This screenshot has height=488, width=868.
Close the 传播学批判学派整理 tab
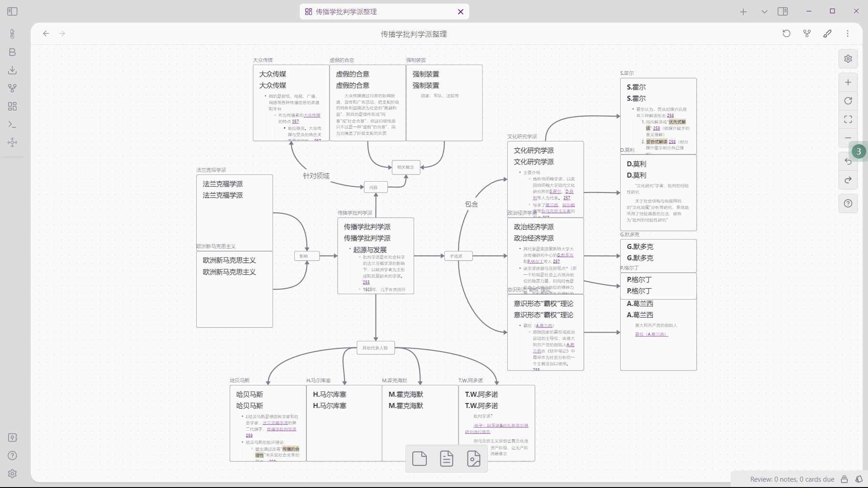(x=461, y=12)
